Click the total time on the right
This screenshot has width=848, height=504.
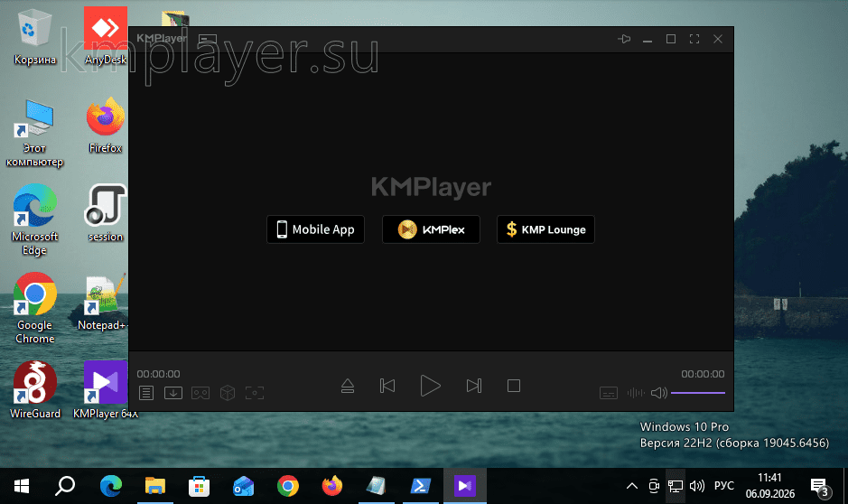(x=703, y=374)
